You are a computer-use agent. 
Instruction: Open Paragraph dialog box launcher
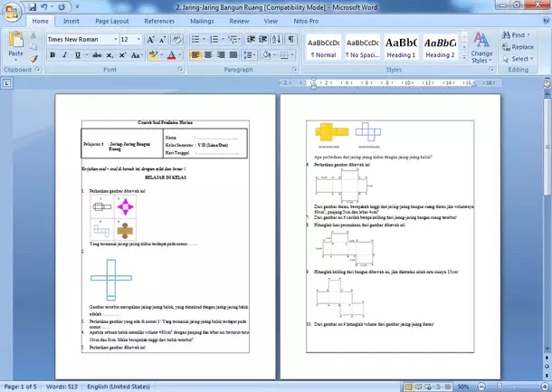pos(295,70)
